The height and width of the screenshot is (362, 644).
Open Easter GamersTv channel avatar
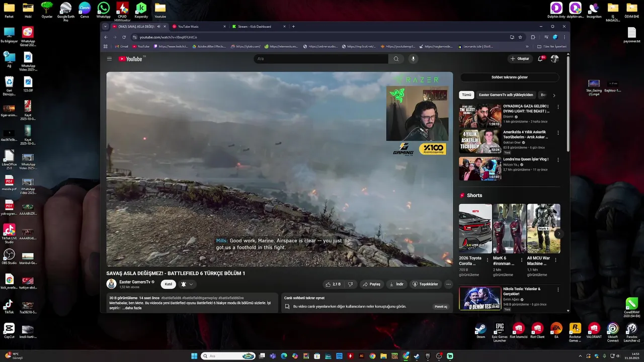point(111,284)
